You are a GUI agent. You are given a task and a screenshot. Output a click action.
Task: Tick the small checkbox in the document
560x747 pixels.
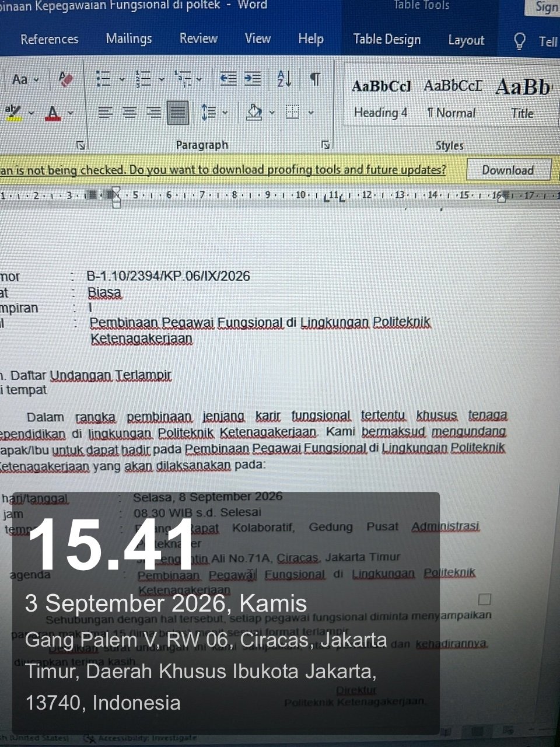tap(484, 599)
